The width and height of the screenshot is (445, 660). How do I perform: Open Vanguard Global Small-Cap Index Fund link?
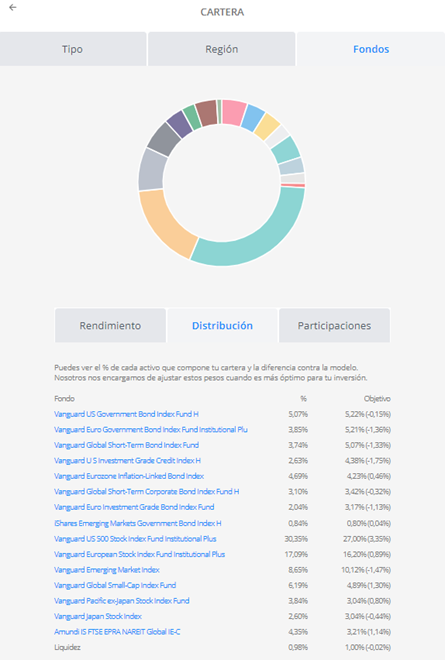pos(115,585)
